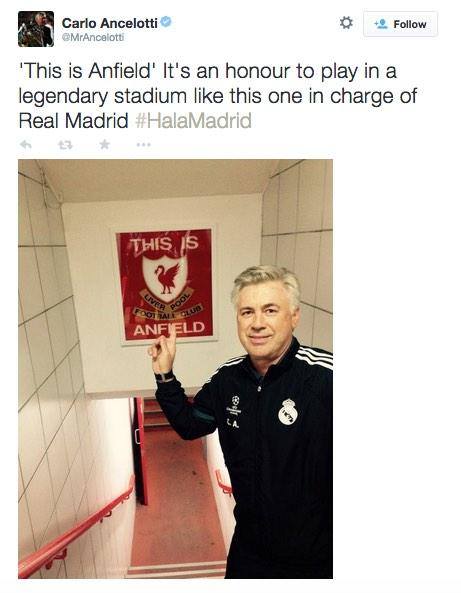Open the Carlo Ancelotti name link
This screenshot has height=593, width=461.
point(110,23)
